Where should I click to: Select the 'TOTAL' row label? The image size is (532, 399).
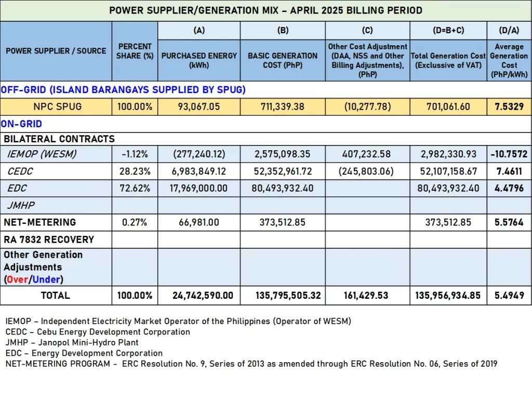55,296
